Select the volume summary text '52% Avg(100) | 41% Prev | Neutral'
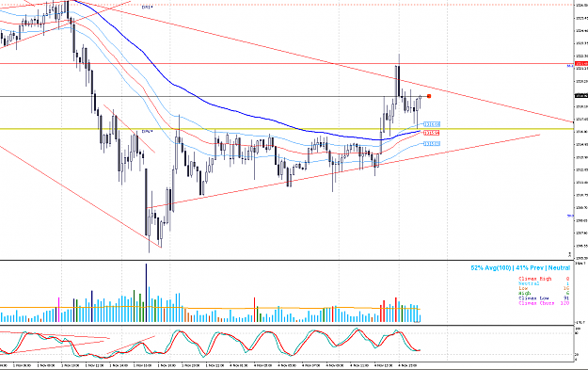Screen dimensions: 588x370 (520, 268)
